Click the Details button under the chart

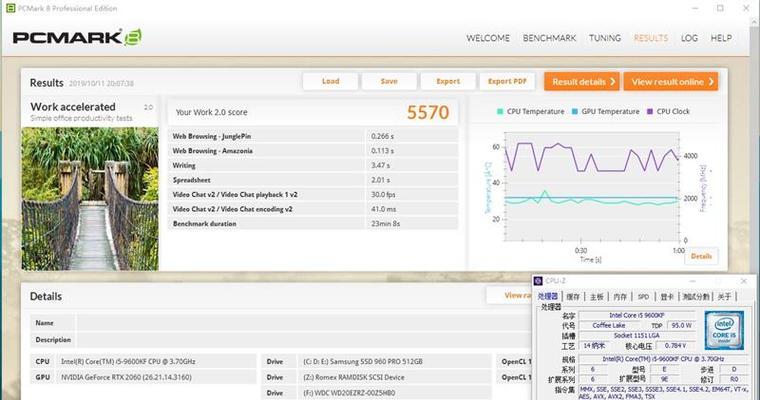tap(701, 256)
